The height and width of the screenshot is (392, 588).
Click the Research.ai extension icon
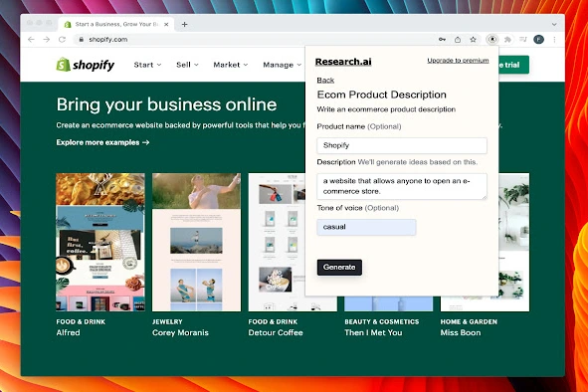point(492,39)
